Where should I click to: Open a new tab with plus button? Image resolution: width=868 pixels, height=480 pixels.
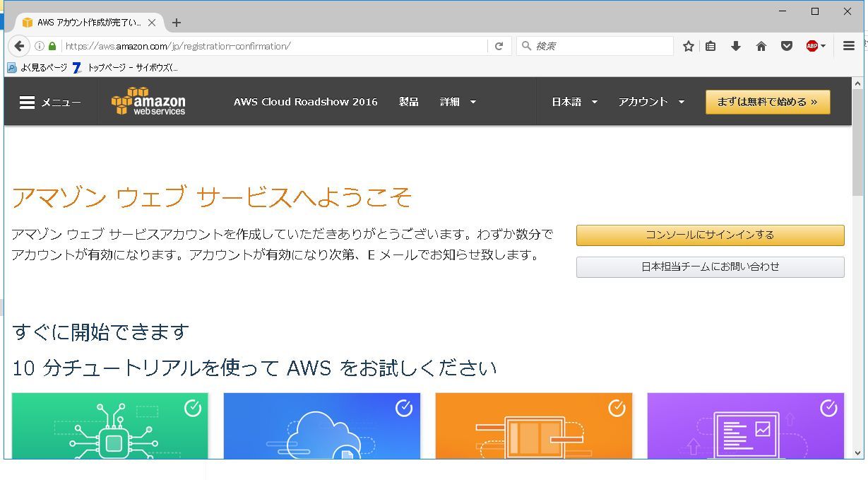(x=177, y=23)
